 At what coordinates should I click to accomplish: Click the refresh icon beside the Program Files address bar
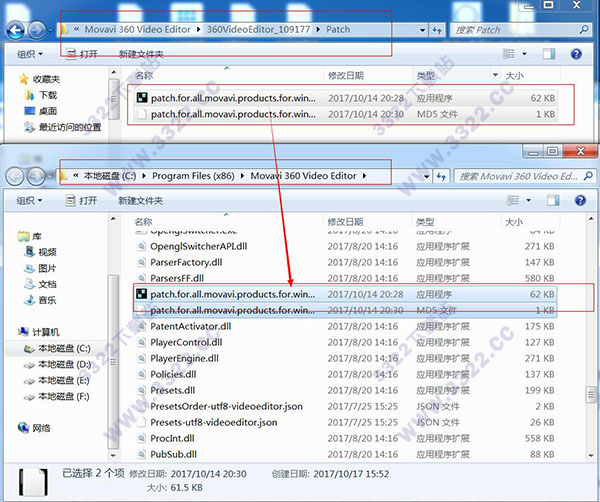click(442, 176)
